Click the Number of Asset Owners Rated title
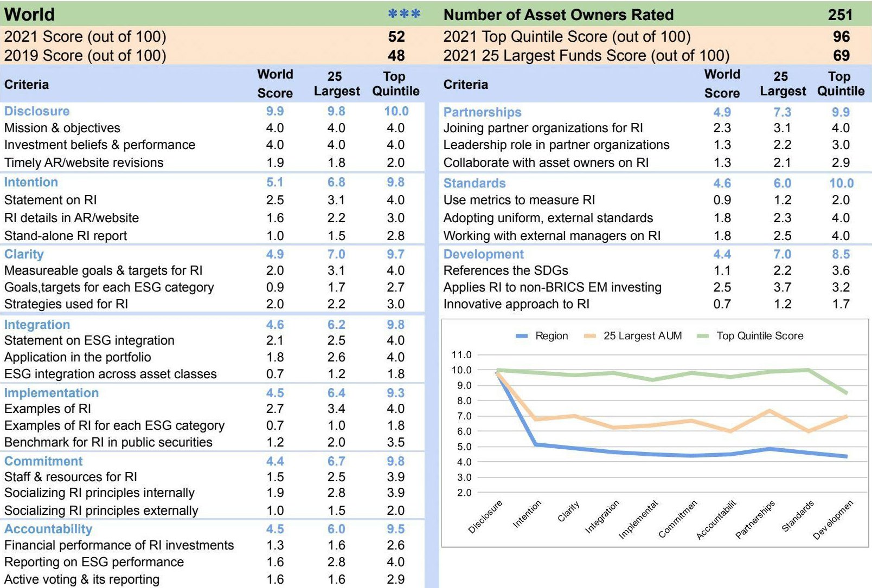Screen dimensions: 872x588 [x=559, y=15]
